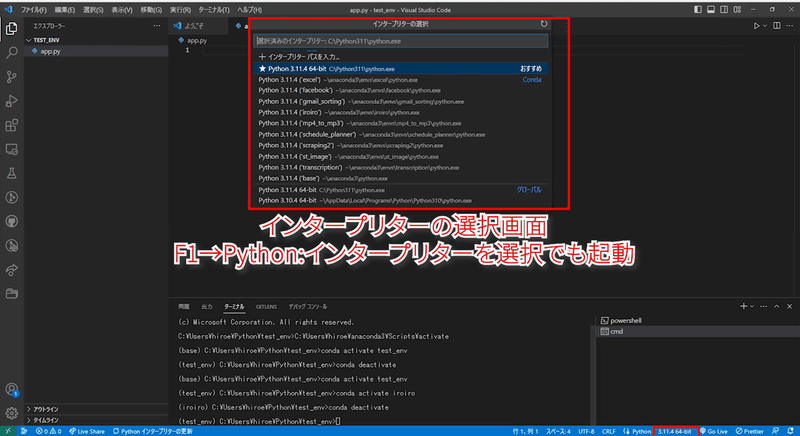This screenshot has width=800, height=436.
Task: Open the Manage gear icon
Action: click(11, 413)
